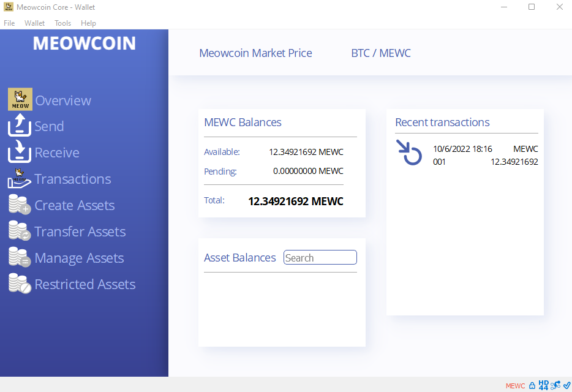572x392 pixels.
Task: Click the Send upload-arrow icon
Action: (x=20, y=125)
